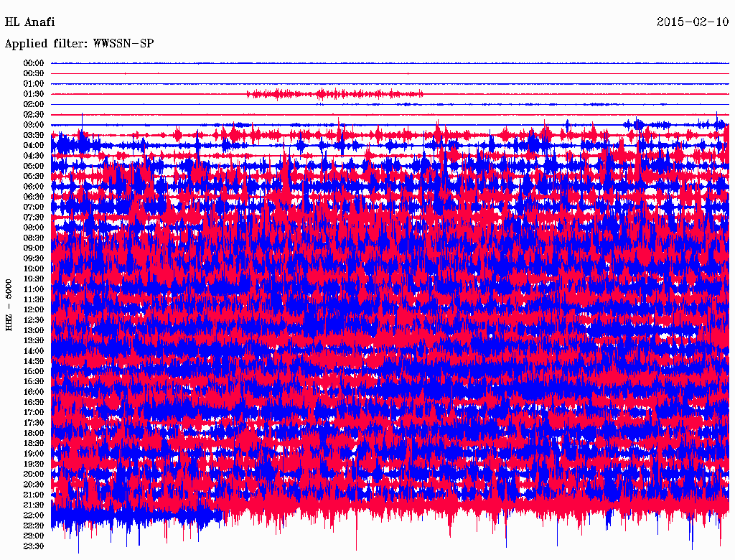Click the 04:00 time label
735x560 pixels.
[33, 146]
